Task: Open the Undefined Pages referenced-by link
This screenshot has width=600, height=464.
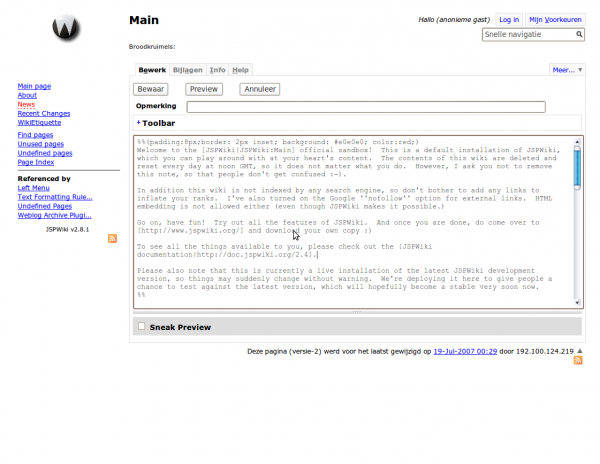Action: coord(44,206)
